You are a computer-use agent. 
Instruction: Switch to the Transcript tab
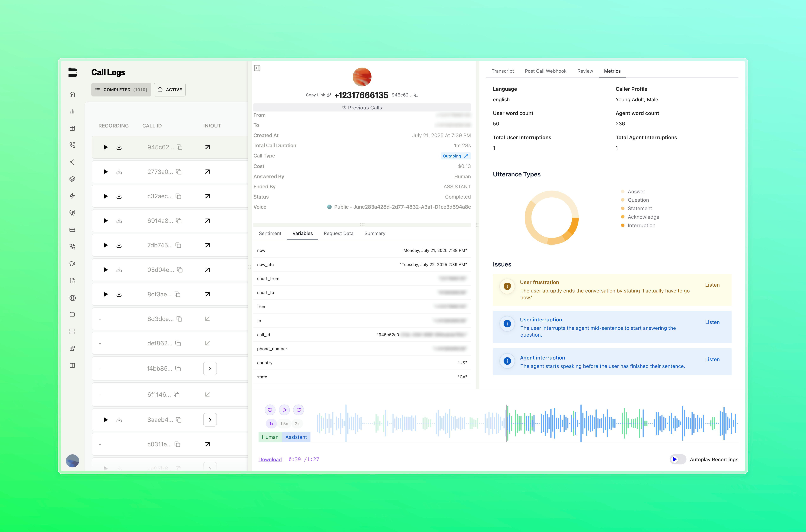point(503,71)
